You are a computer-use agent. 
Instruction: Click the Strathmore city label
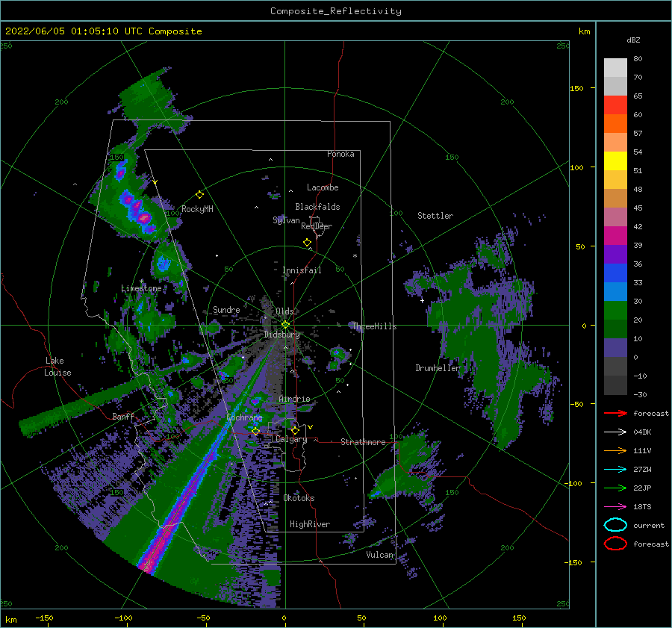[363, 442]
